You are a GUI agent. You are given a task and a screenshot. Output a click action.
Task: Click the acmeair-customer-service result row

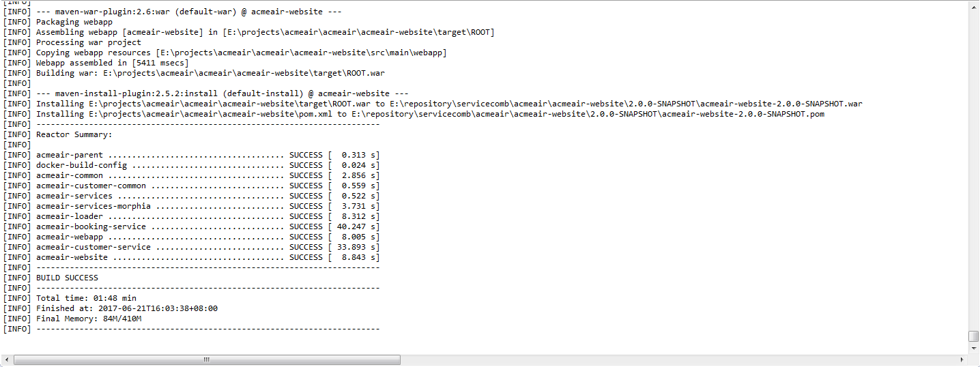point(205,247)
